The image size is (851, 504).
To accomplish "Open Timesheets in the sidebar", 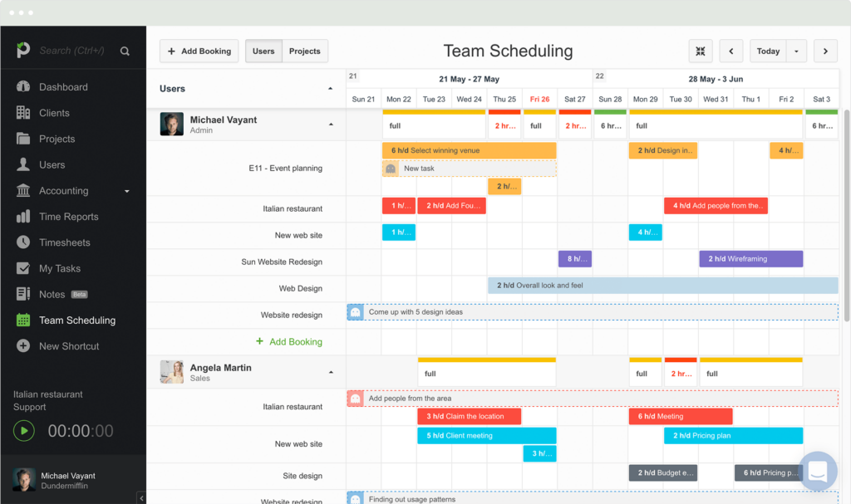I will click(x=64, y=242).
